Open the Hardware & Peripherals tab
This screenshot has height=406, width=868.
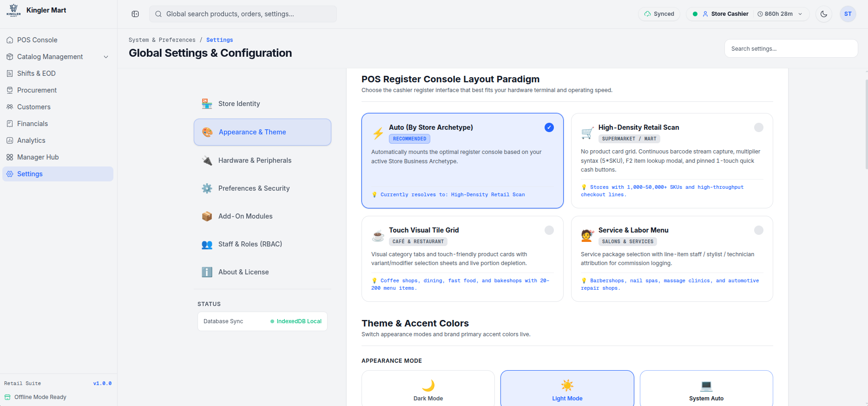263,160
